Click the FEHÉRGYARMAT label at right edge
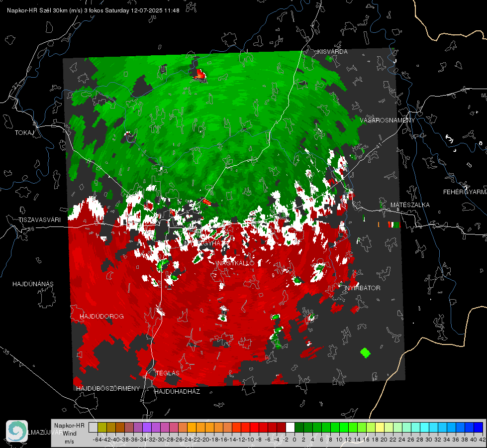 coord(465,192)
